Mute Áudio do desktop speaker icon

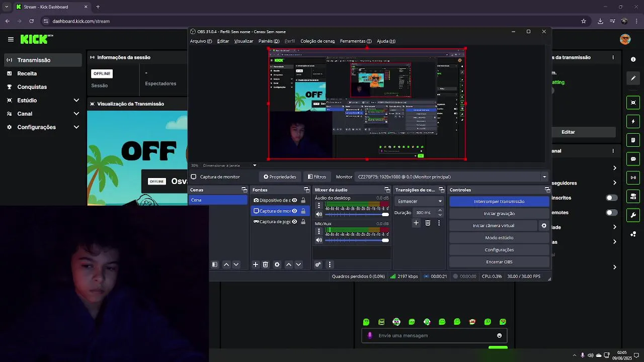point(318,215)
